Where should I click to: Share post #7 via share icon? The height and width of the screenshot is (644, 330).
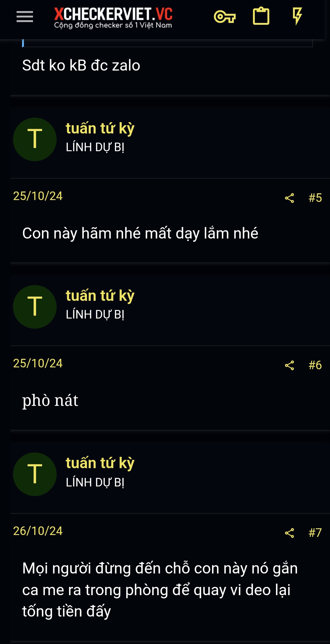coord(289,533)
